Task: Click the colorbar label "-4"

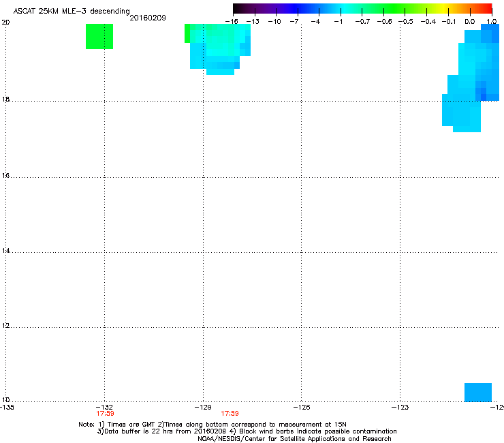Action: tap(315, 22)
